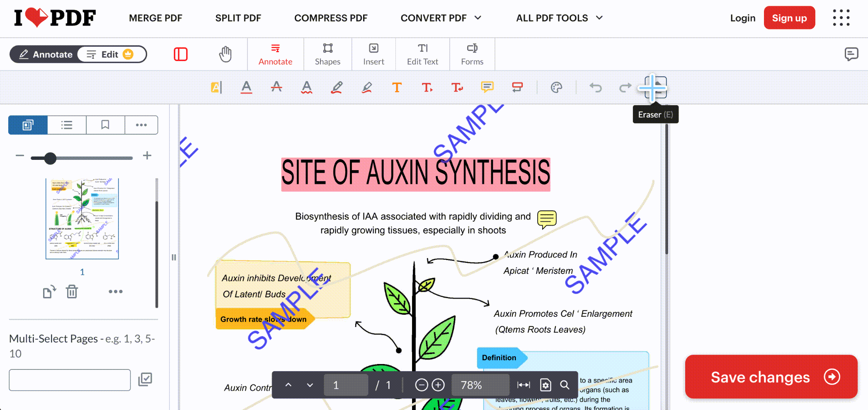868x410 pixels.
Task: Collapse the sidebar resize handle
Action: [174, 257]
